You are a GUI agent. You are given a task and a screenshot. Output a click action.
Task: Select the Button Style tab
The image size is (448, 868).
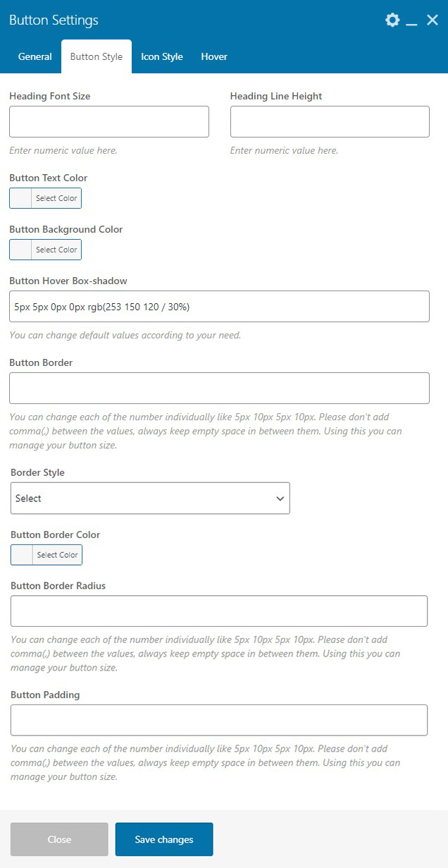pyautogui.click(x=97, y=56)
